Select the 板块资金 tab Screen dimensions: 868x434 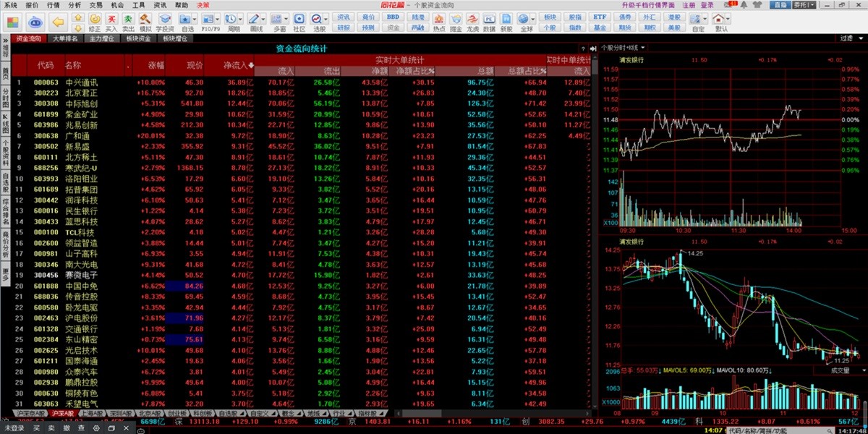pyautogui.click(x=137, y=38)
